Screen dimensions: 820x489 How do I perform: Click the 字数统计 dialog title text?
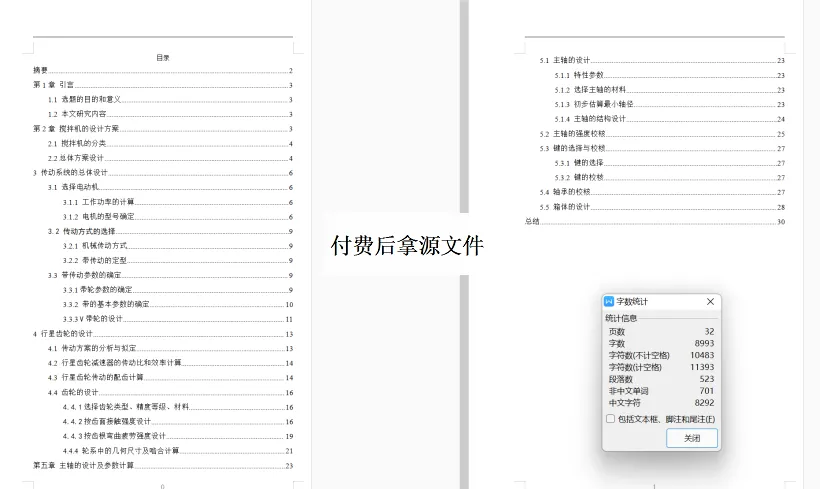pos(632,302)
